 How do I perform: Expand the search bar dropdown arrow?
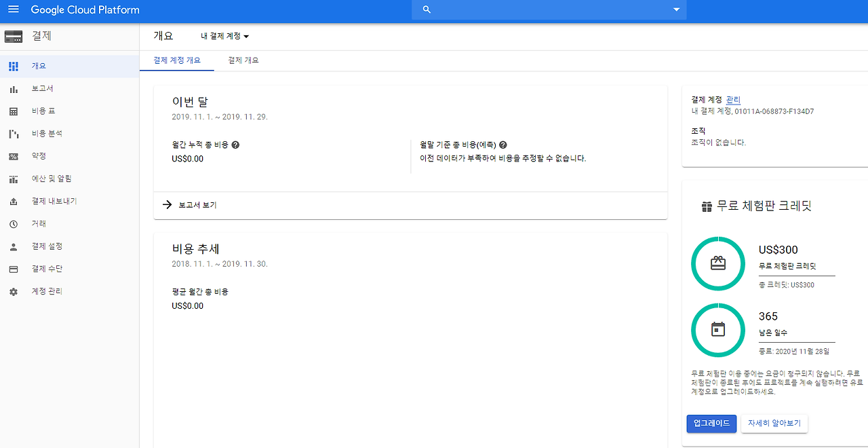(676, 10)
